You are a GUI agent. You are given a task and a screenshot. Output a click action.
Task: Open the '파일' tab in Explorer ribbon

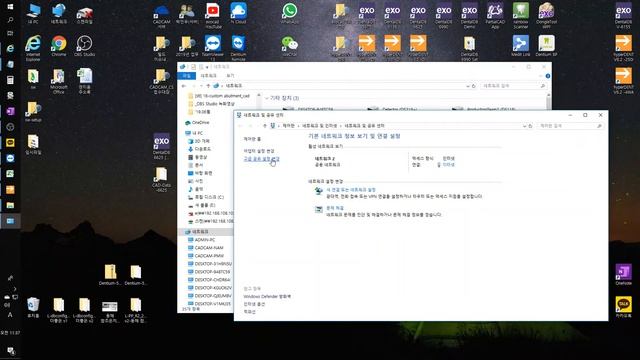[x=187, y=76]
